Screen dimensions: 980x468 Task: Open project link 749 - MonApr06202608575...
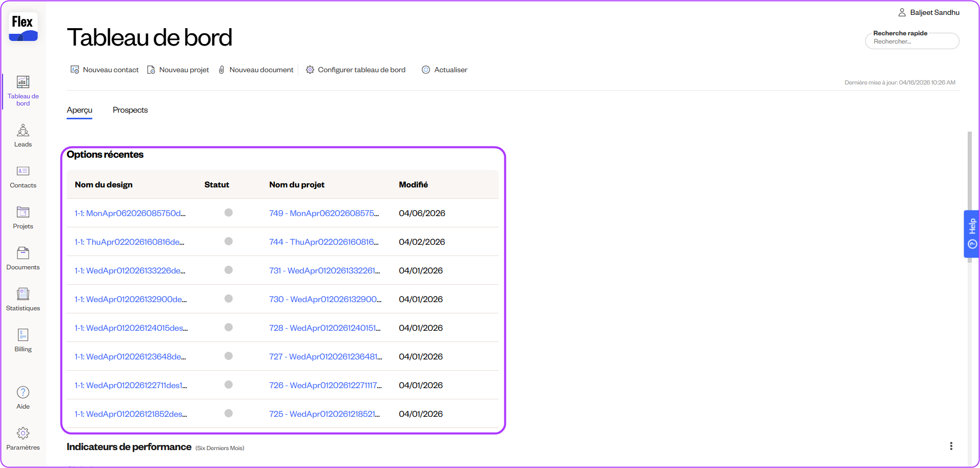pyautogui.click(x=324, y=213)
